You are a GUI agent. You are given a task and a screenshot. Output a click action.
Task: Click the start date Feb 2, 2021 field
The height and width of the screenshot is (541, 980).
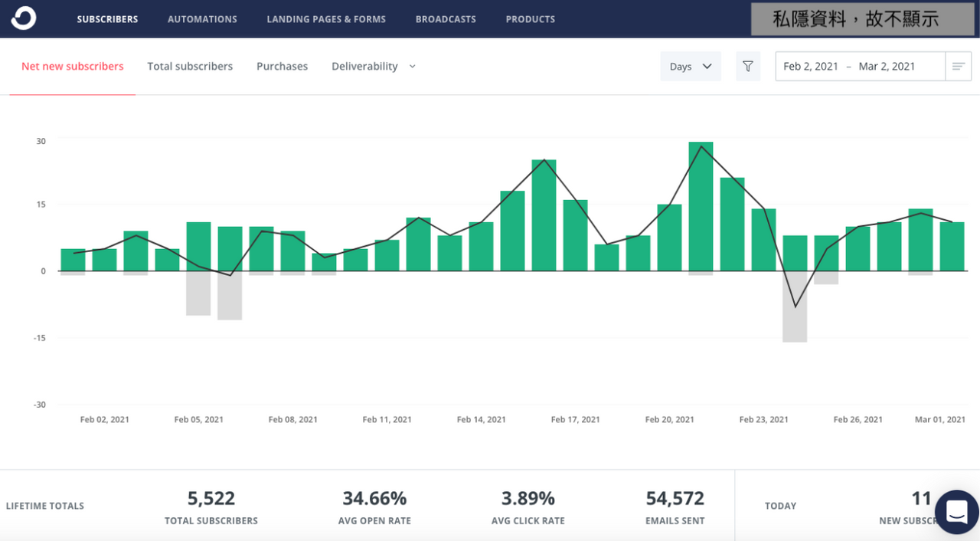coord(811,67)
